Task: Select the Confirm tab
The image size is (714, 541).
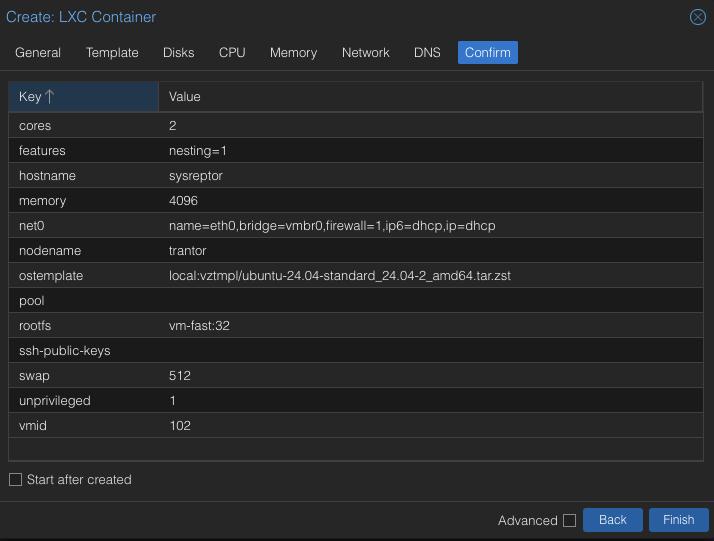Action: [488, 53]
